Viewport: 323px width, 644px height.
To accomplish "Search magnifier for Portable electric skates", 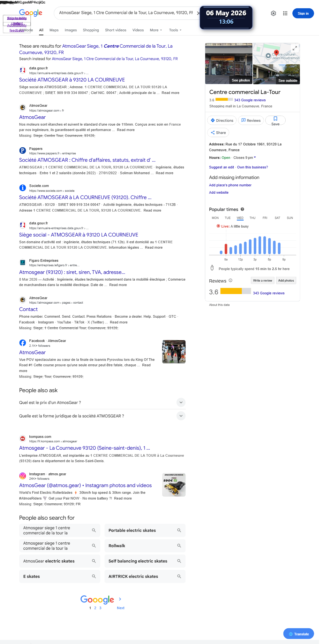I will [179, 530].
